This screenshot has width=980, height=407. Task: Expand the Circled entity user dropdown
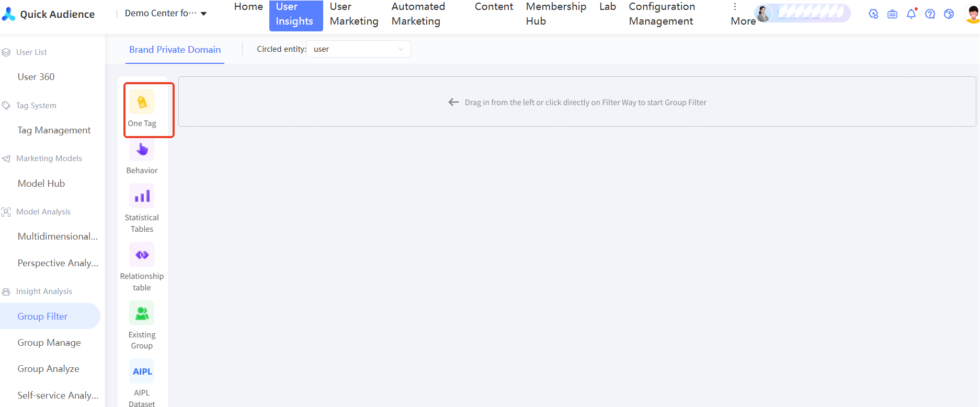[359, 49]
